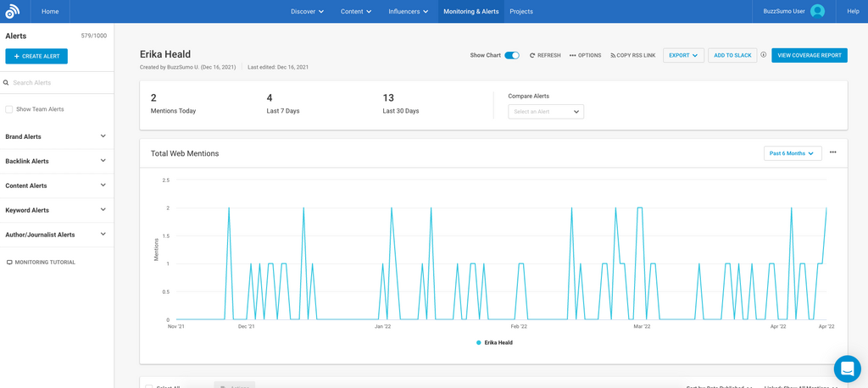Click the BuzzSumo logo icon
868x388 pixels.
pos(12,11)
